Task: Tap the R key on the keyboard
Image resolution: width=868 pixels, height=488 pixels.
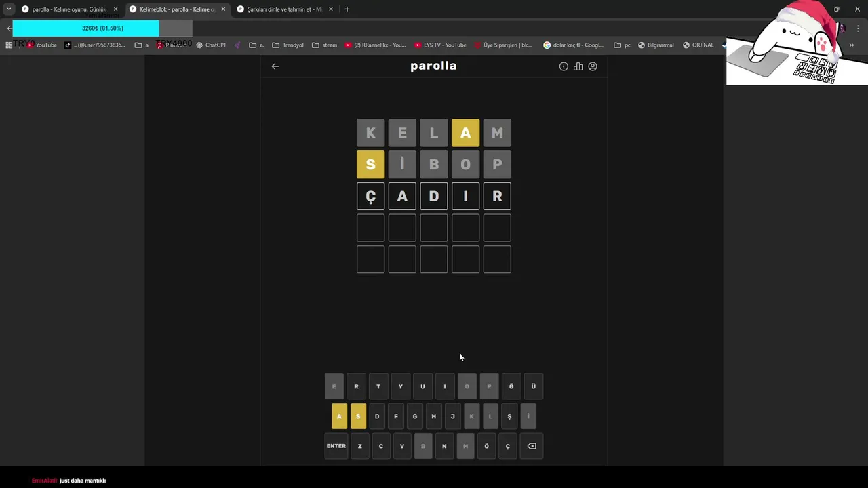Action: click(356, 386)
